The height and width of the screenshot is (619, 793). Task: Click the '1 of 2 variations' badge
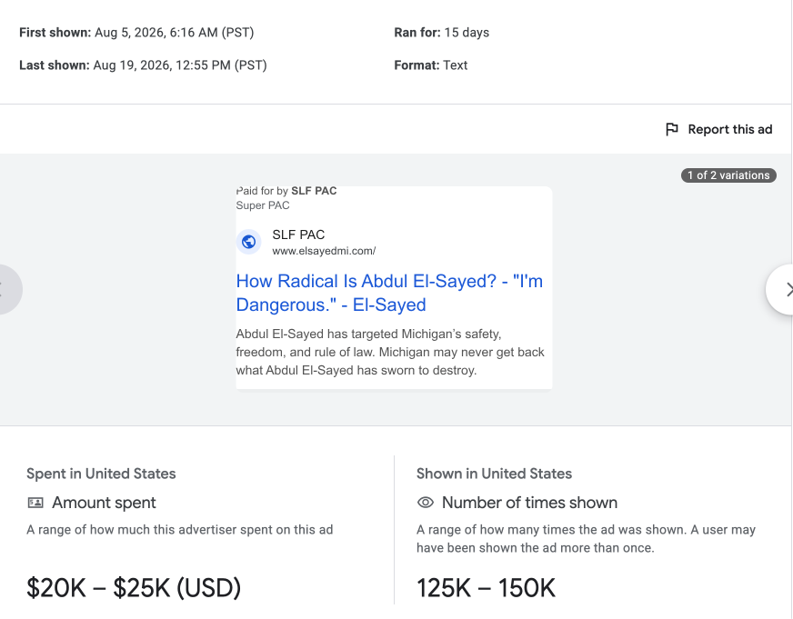click(728, 175)
